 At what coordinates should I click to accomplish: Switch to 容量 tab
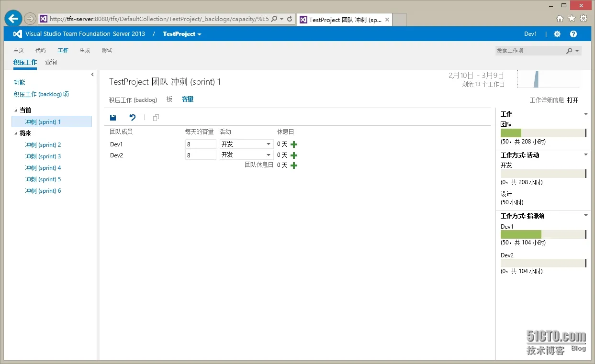tap(188, 99)
